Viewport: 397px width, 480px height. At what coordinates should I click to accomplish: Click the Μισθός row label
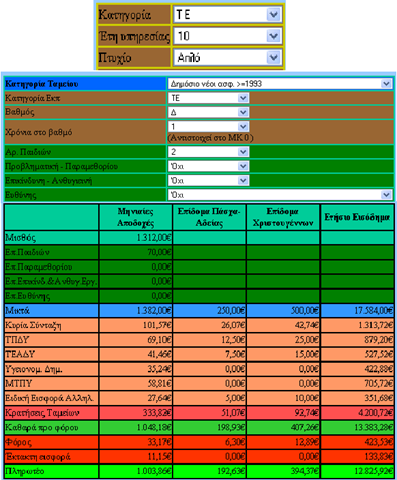(x=21, y=238)
